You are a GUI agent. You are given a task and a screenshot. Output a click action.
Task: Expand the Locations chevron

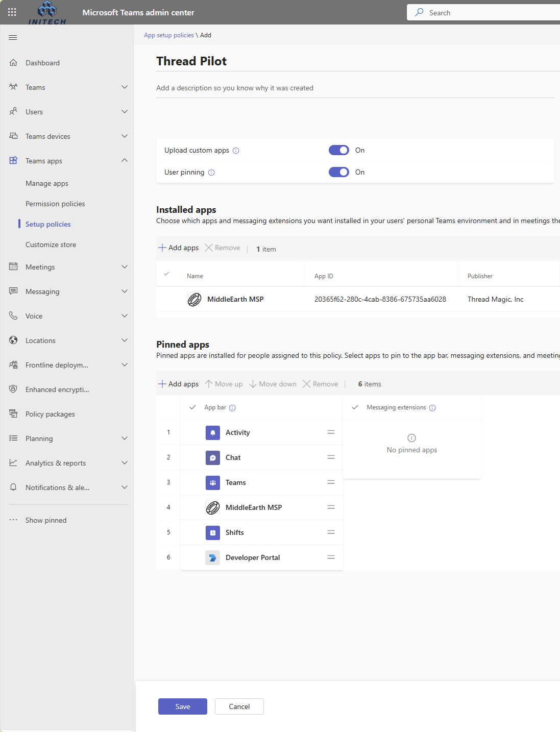tap(125, 340)
